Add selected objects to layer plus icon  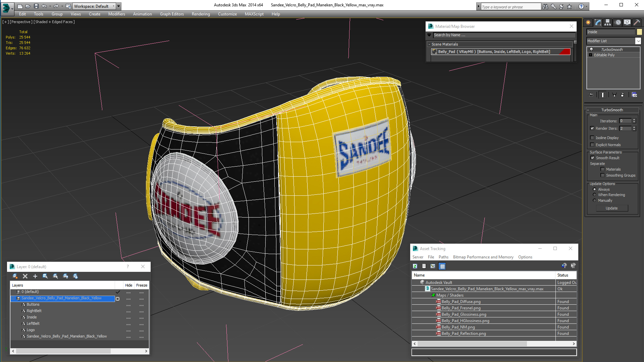click(x=35, y=276)
